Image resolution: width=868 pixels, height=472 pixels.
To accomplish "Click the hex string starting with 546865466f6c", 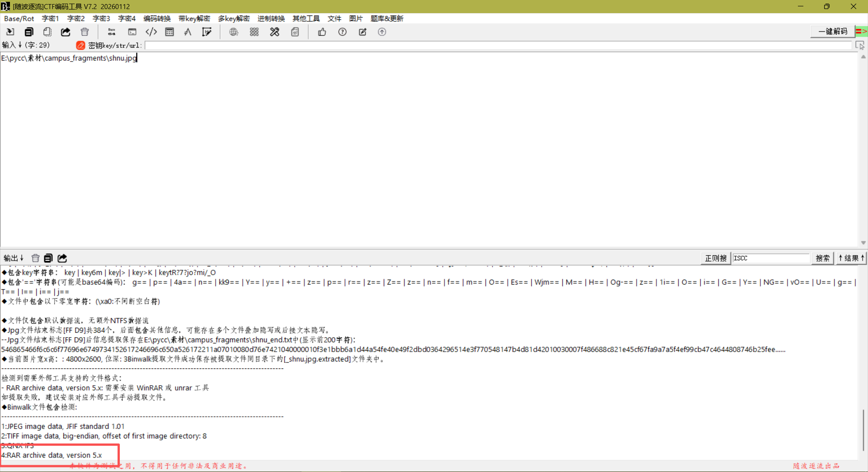I will (x=393, y=349).
